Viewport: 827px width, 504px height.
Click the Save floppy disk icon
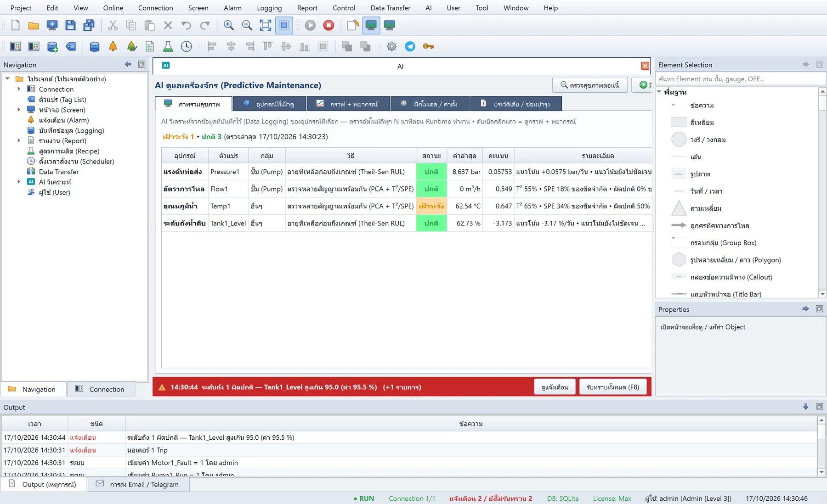coord(70,25)
